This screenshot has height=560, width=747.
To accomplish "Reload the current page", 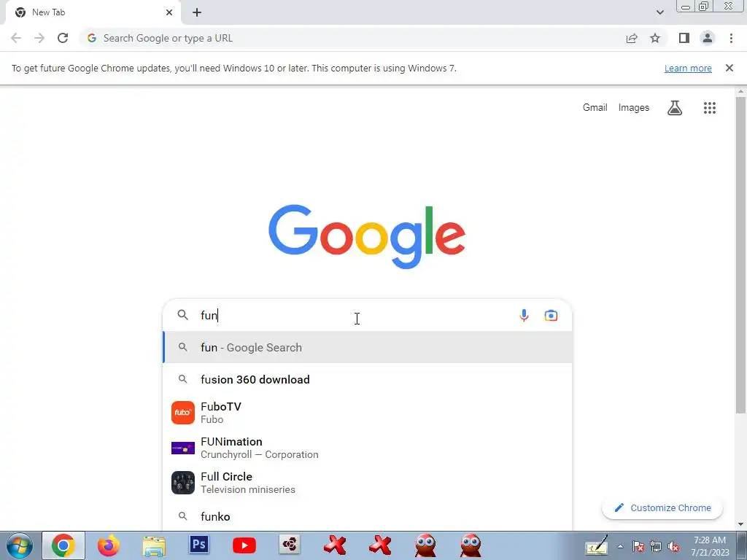I will pos(63,38).
